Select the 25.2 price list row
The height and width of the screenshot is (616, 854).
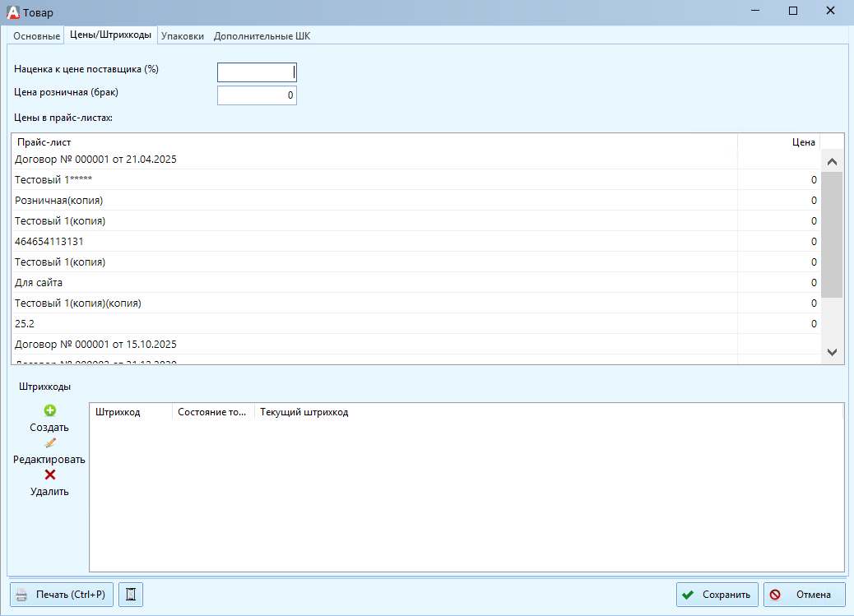click(x=416, y=323)
